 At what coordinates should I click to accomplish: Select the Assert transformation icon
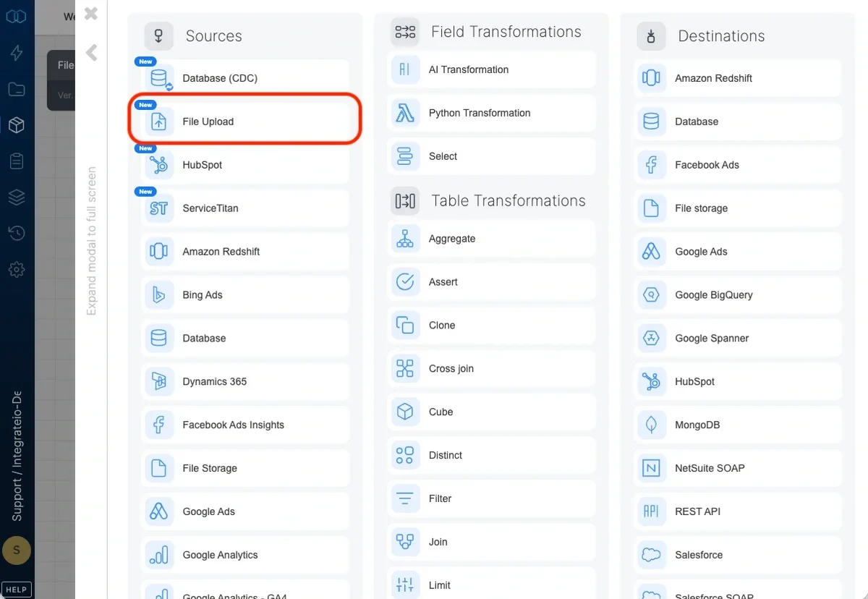pyautogui.click(x=405, y=282)
